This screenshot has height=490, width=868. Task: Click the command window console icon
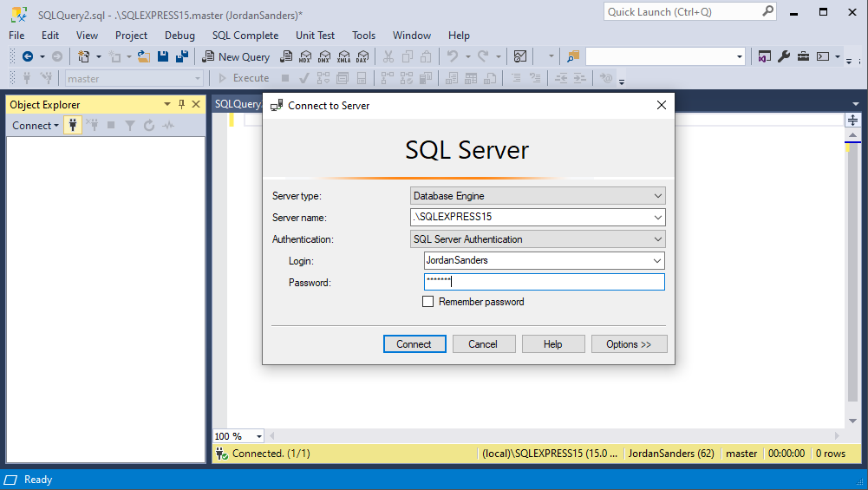click(823, 56)
